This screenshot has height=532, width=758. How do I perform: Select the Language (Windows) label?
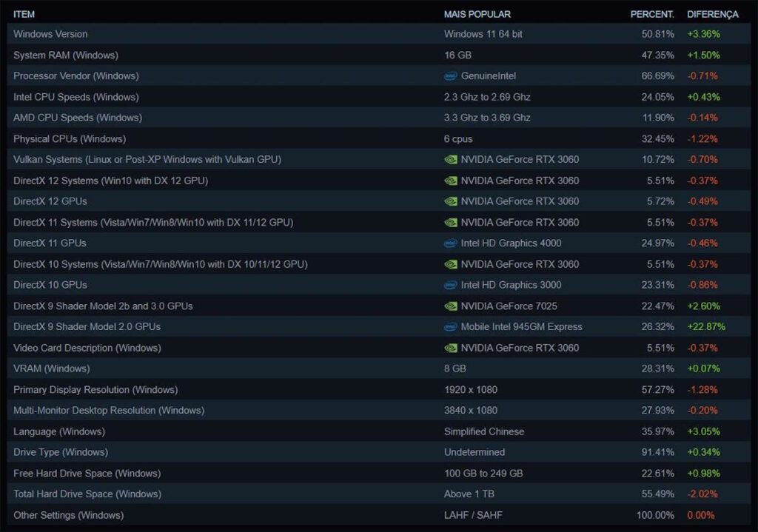(x=59, y=431)
